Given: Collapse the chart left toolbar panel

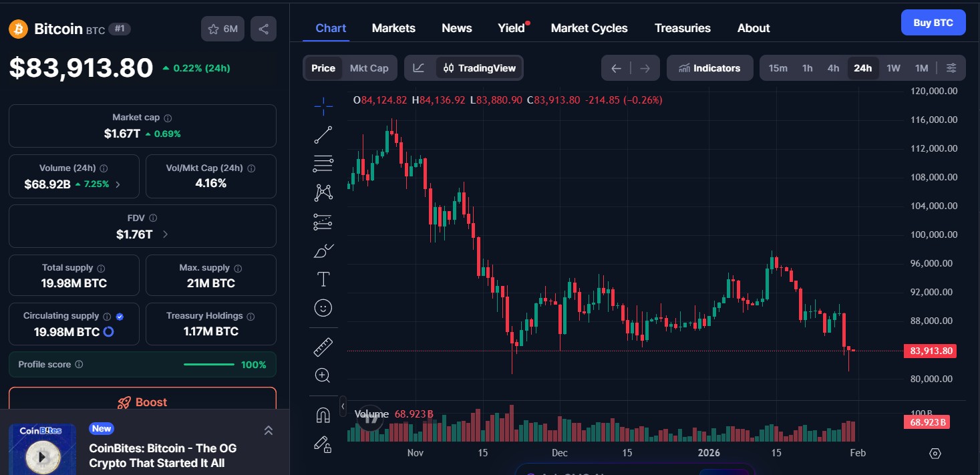Looking at the screenshot, I should pos(343,406).
